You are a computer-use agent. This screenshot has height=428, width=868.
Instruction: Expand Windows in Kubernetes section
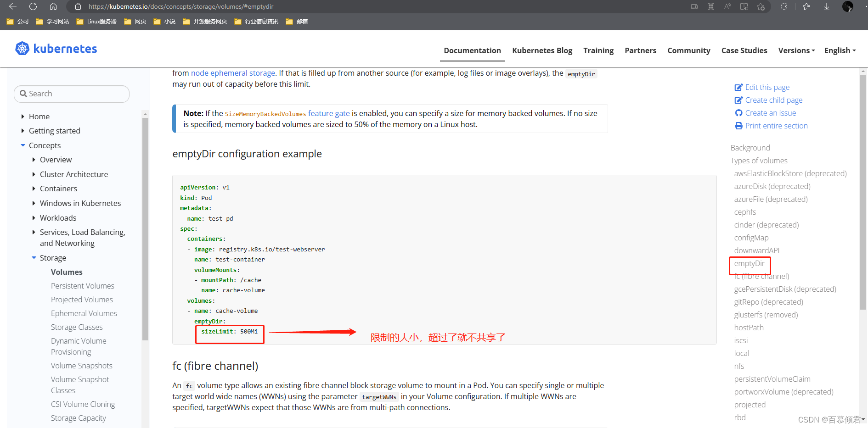coord(34,203)
